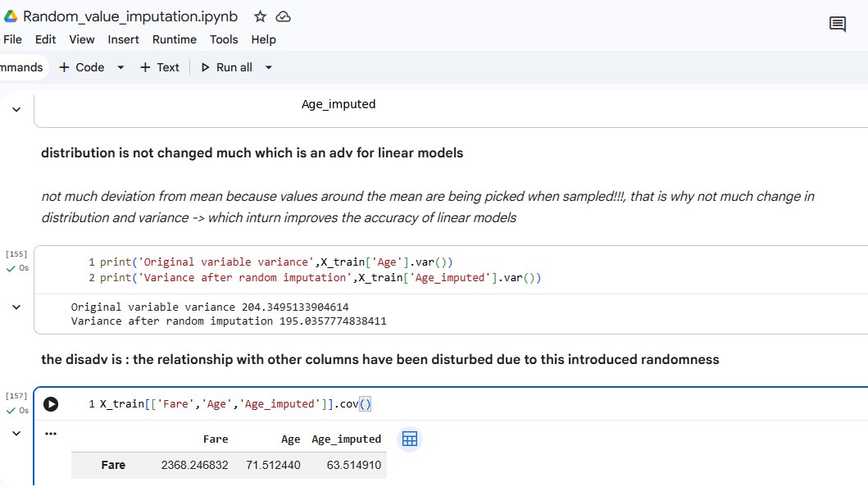This screenshot has width=868, height=487.
Task: Open the interactive table view icon
Action: pos(410,439)
